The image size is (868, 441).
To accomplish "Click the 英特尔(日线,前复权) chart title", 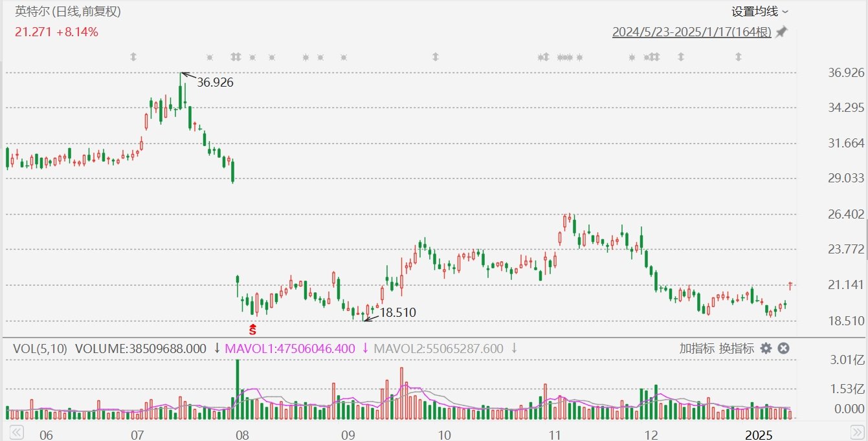I will click(x=68, y=12).
